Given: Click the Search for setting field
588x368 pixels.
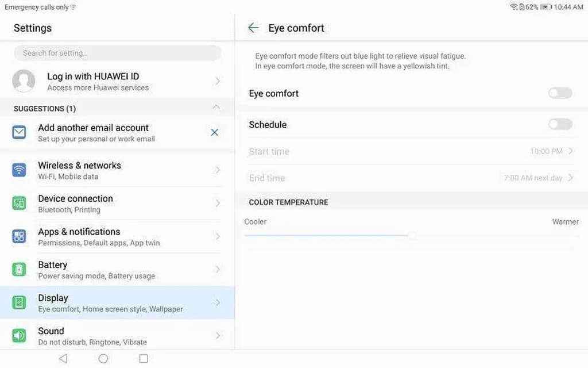Looking at the screenshot, I should point(117,53).
